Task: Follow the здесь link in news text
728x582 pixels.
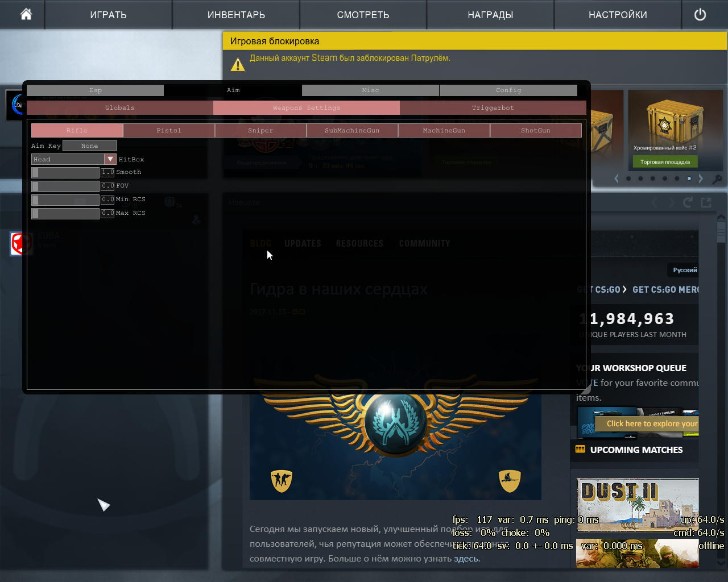Action: point(466,559)
